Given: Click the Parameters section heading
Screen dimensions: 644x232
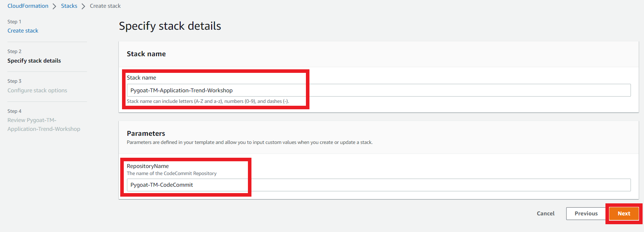Looking at the screenshot, I should (146, 133).
